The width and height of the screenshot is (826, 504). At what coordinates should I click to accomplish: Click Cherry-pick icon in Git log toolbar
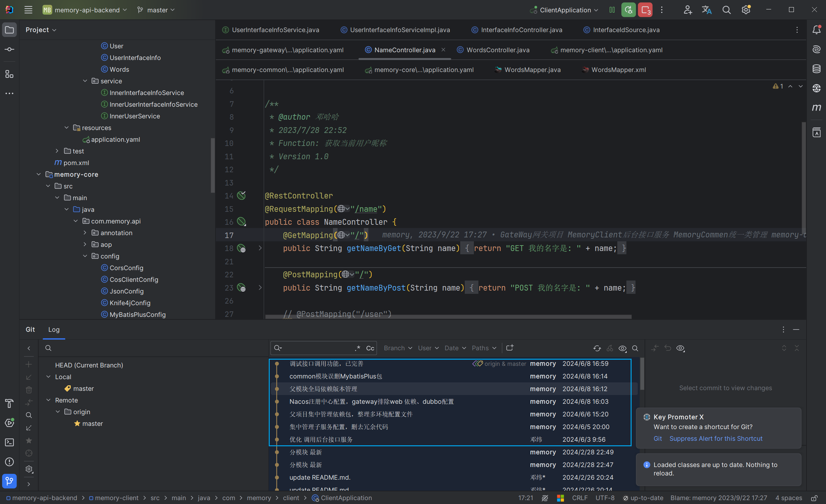click(610, 348)
